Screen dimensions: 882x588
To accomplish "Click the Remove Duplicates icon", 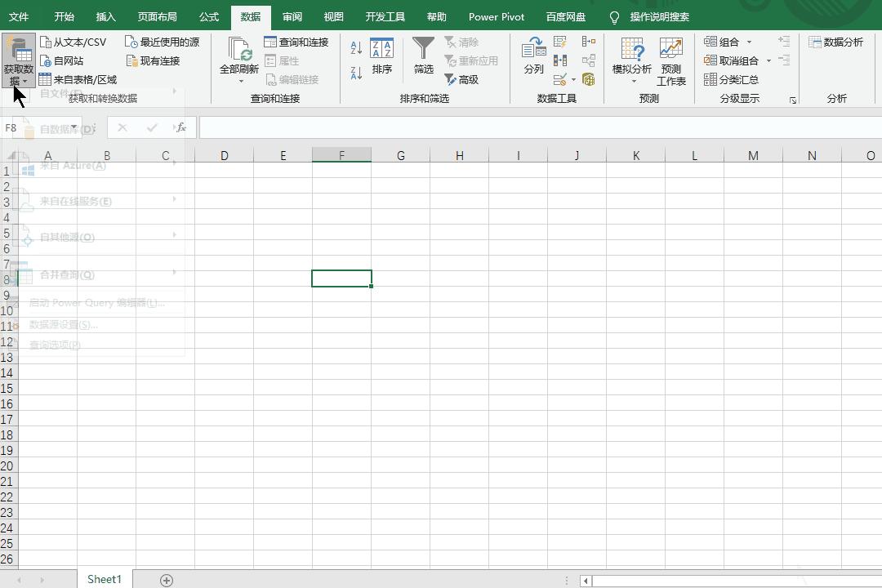I will pyautogui.click(x=560, y=60).
